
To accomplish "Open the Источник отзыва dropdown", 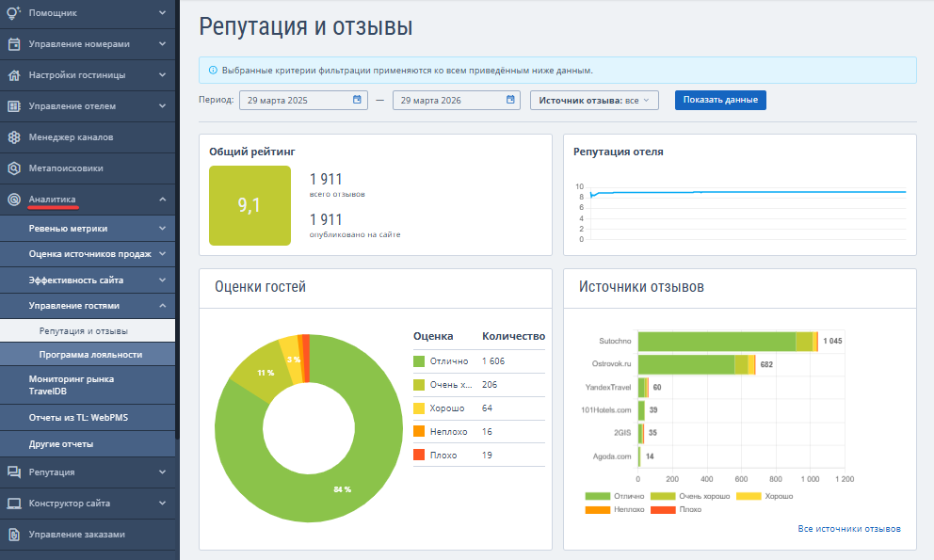I will tap(594, 100).
